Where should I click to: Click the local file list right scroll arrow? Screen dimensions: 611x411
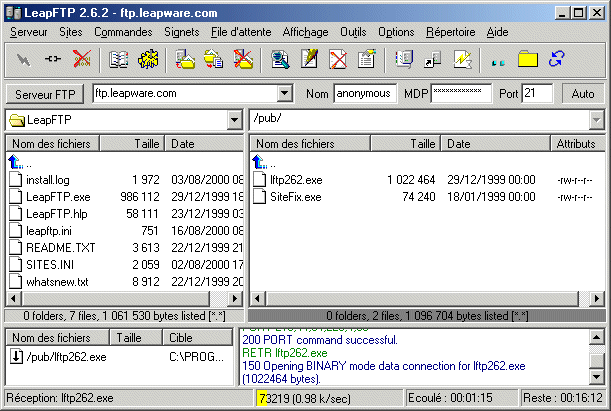[x=235, y=299]
